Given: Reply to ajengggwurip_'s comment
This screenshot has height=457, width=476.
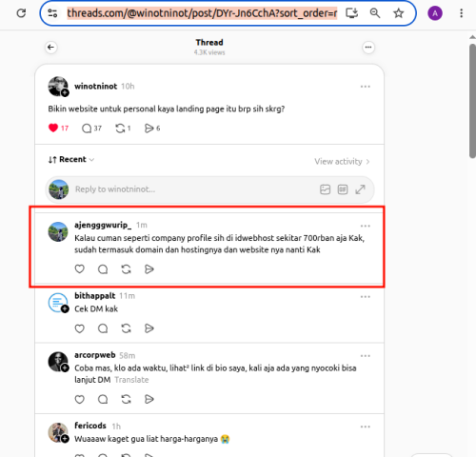Looking at the screenshot, I should (103, 269).
